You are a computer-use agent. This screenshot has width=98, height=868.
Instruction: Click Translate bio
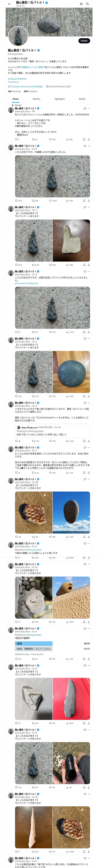(x=14, y=82)
